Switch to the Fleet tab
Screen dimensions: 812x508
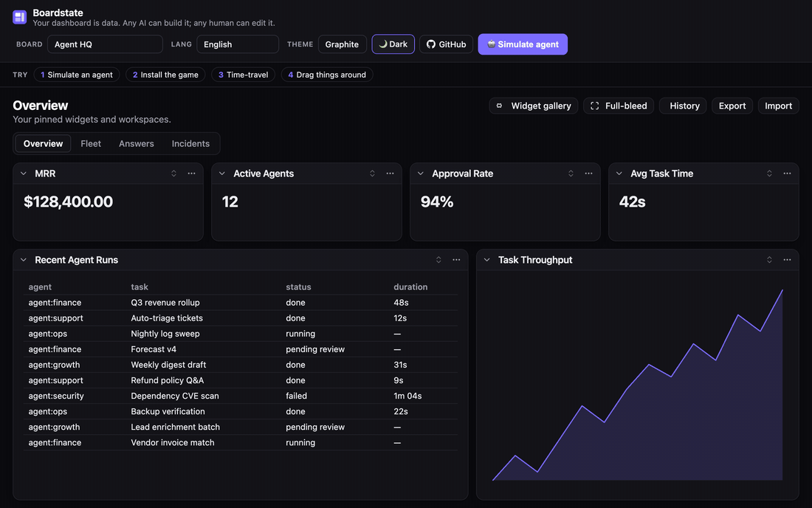pos(91,143)
